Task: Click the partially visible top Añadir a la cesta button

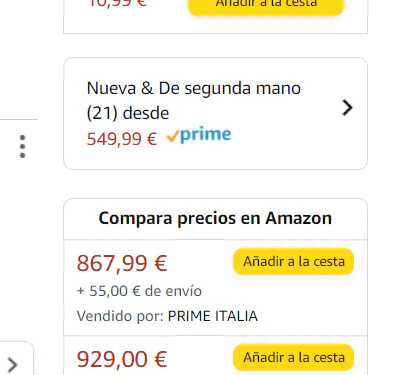Action: (x=266, y=6)
